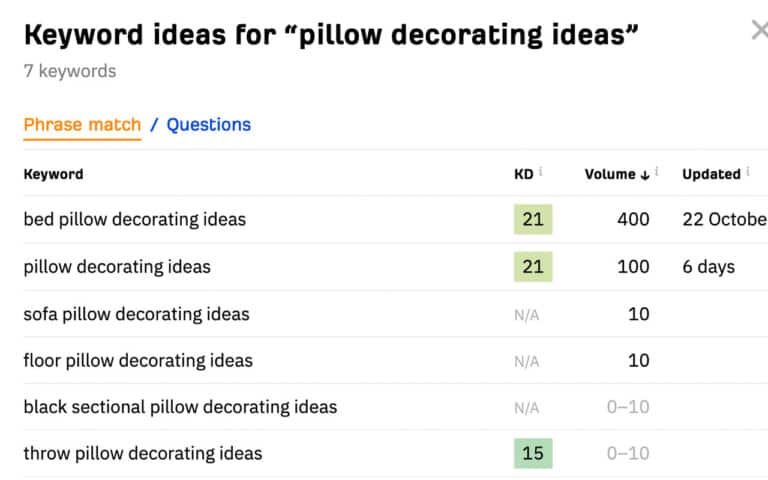The height and width of the screenshot is (480, 768).
Task: Click the Updated info icon
Action: 749,172
